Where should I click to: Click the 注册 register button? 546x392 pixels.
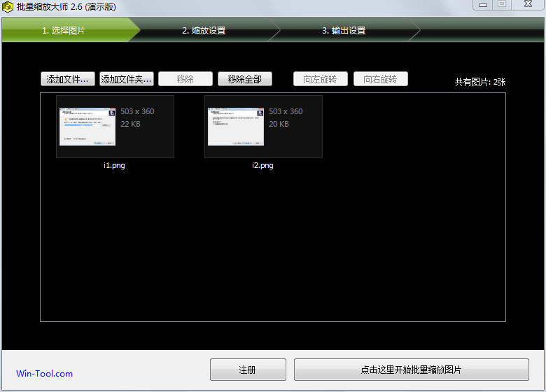tap(248, 370)
